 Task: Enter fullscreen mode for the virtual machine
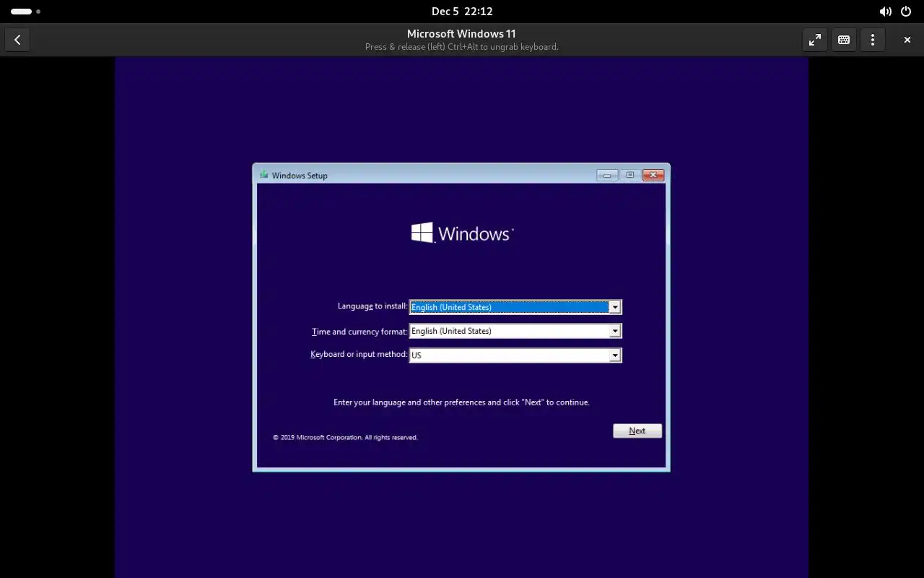[815, 40]
